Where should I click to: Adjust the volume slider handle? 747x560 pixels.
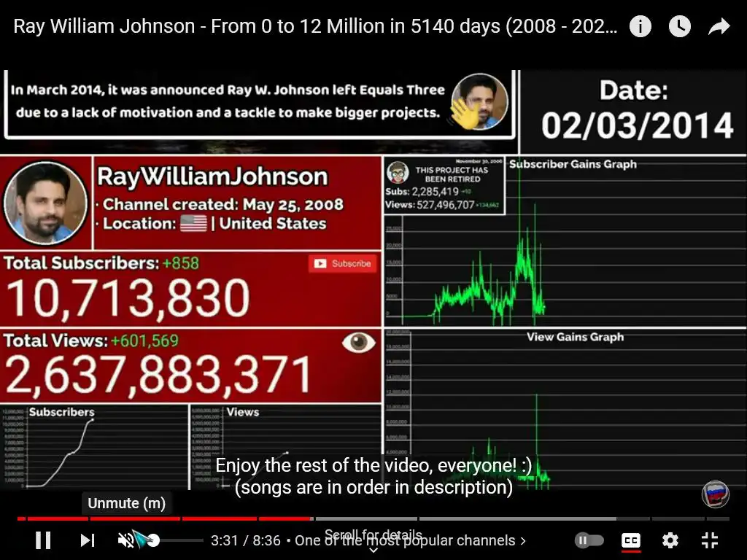[153, 540]
